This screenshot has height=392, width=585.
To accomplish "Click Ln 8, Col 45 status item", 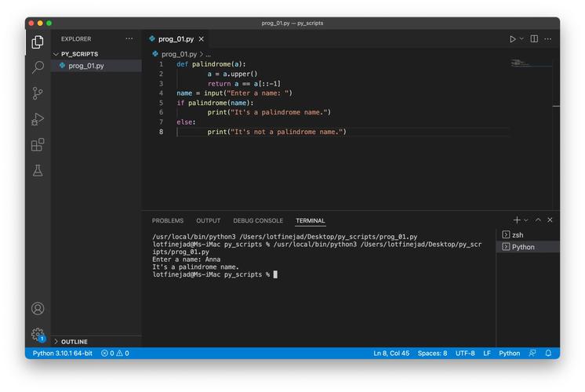I will click(391, 354).
